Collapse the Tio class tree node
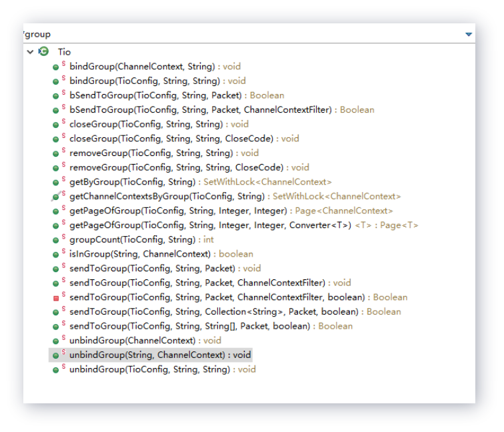 30,52
